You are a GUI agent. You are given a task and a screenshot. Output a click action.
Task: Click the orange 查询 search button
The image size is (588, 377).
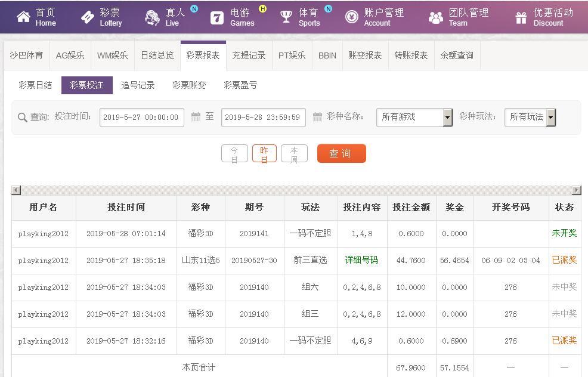point(341,153)
